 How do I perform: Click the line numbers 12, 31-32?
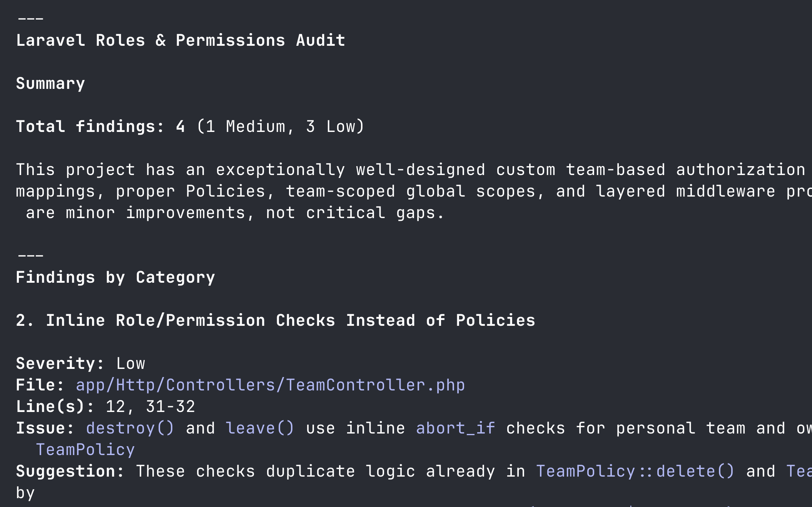[x=150, y=407]
